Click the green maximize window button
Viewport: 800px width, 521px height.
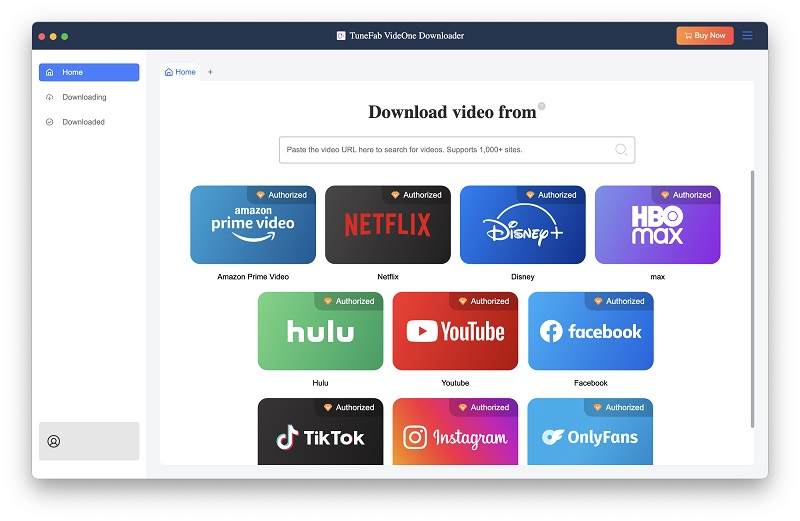point(64,36)
